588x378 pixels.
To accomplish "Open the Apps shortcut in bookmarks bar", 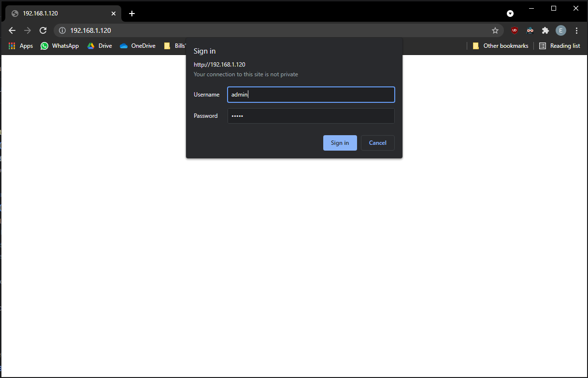I will 21,46.
